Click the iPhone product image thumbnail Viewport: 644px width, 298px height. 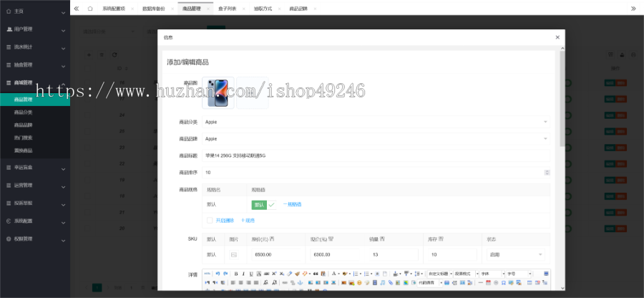point(218,93)
